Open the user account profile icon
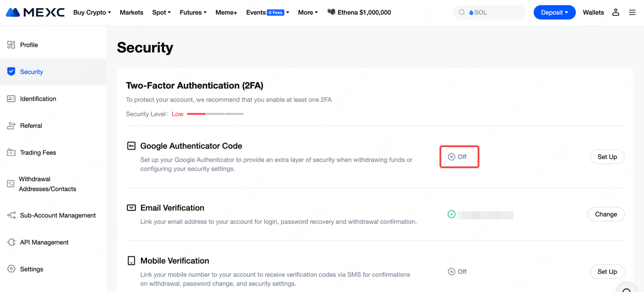Image resolution: width=644 pixels, height=292 pixels. (615, 12)
